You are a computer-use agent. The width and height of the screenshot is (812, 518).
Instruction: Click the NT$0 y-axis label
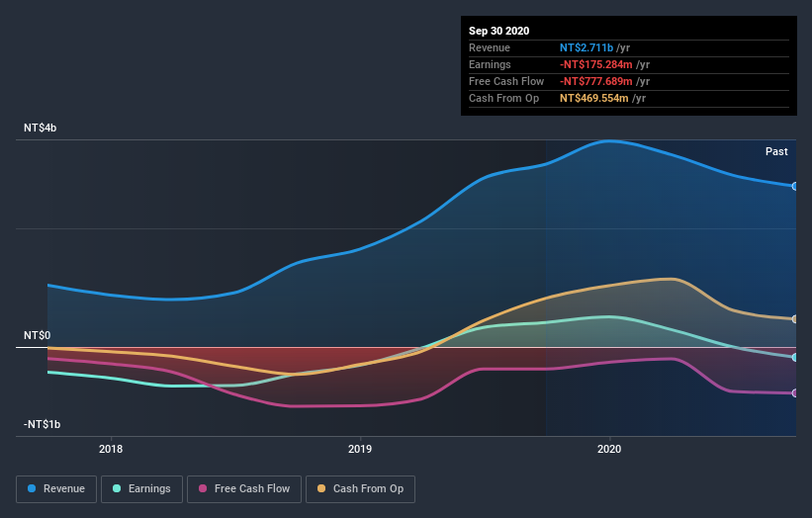(x=38, y=335)
